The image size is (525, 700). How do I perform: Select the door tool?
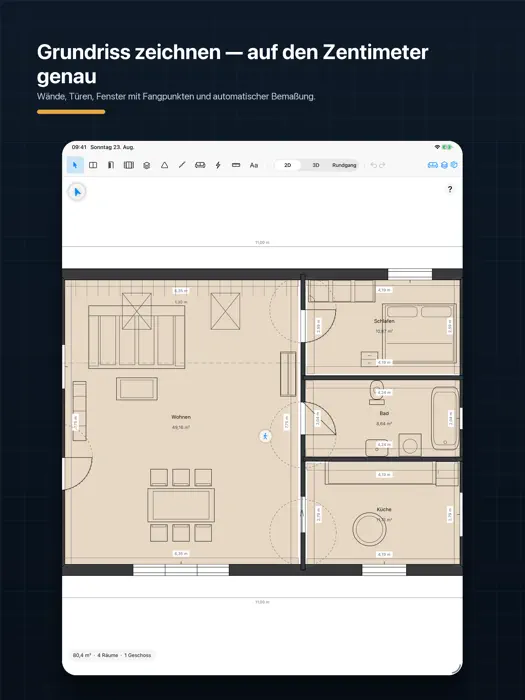[x=111, y=165]
